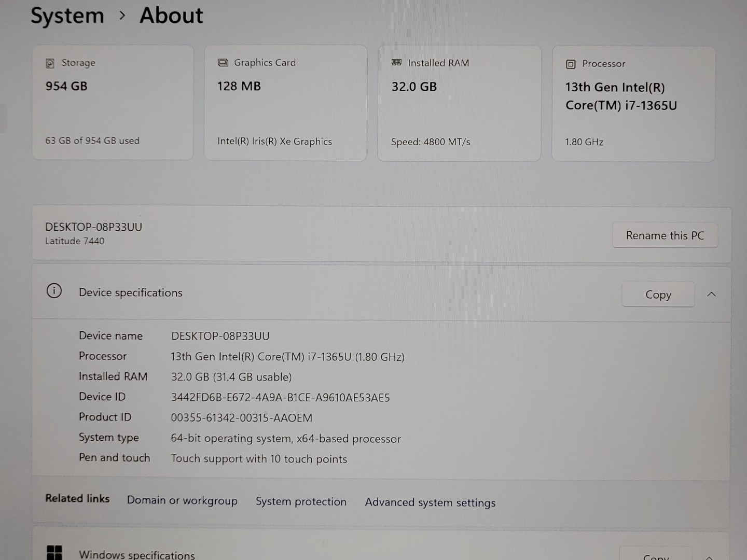
Task: Click the Rename this PC button
Action: click(x=665, y=235)
